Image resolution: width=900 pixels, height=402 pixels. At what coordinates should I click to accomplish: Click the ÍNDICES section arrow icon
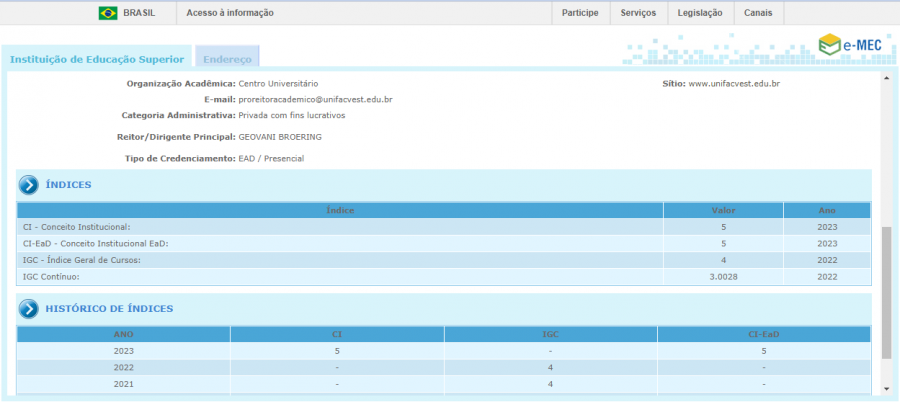tap(28, 185)
